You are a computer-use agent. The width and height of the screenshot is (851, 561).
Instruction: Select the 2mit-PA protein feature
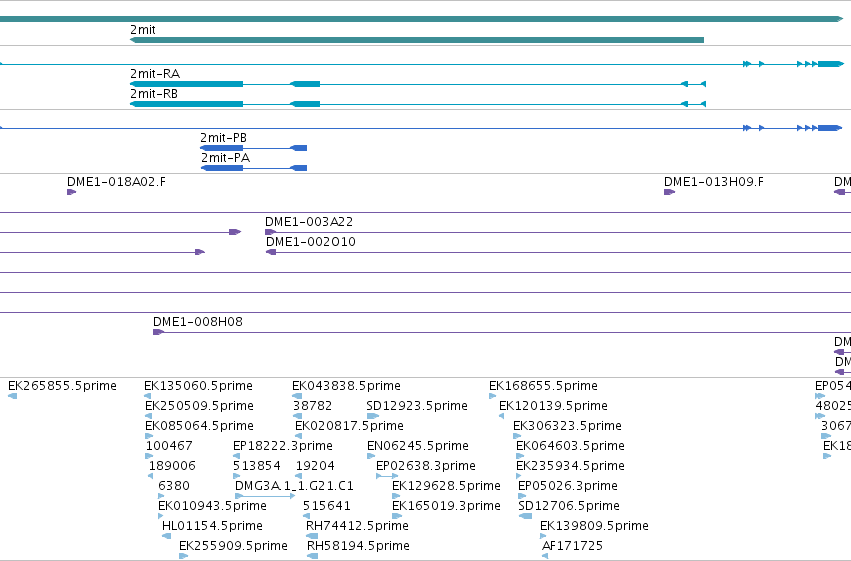[x=254, y=168]
